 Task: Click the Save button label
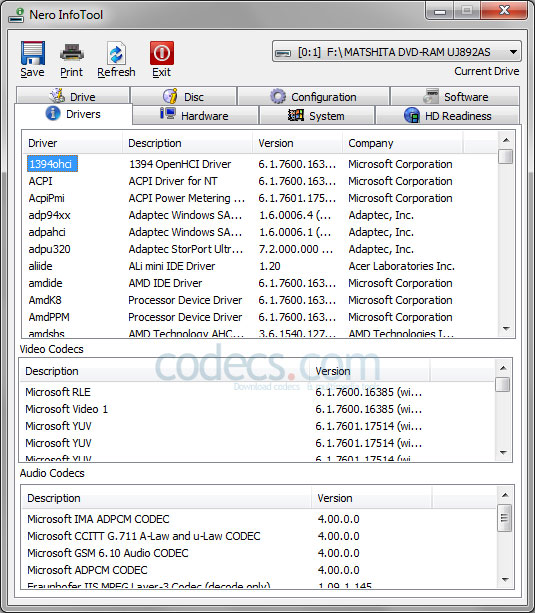coord(32,72)
